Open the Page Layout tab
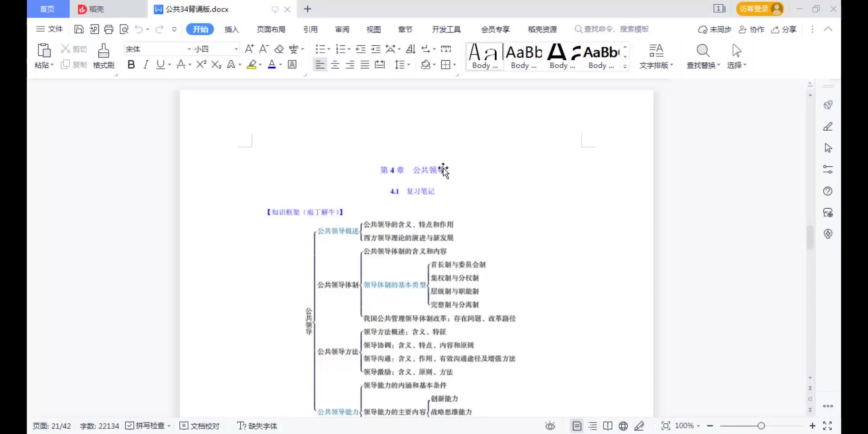 271,29
